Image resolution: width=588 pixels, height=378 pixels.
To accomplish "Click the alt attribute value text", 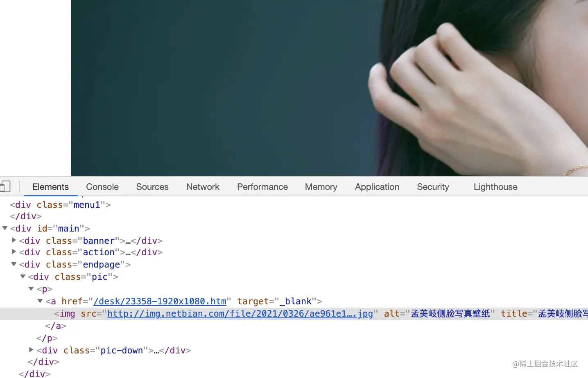I will [450, 314].
